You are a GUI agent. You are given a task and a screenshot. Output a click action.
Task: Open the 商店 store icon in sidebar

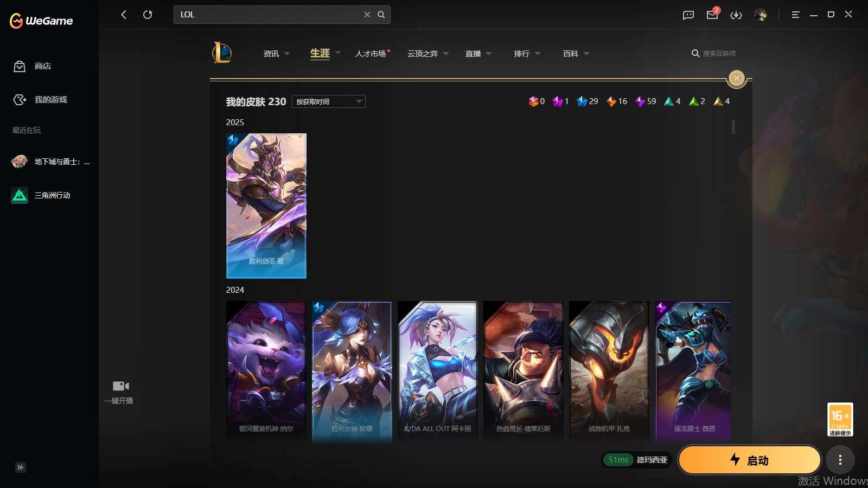20,66
